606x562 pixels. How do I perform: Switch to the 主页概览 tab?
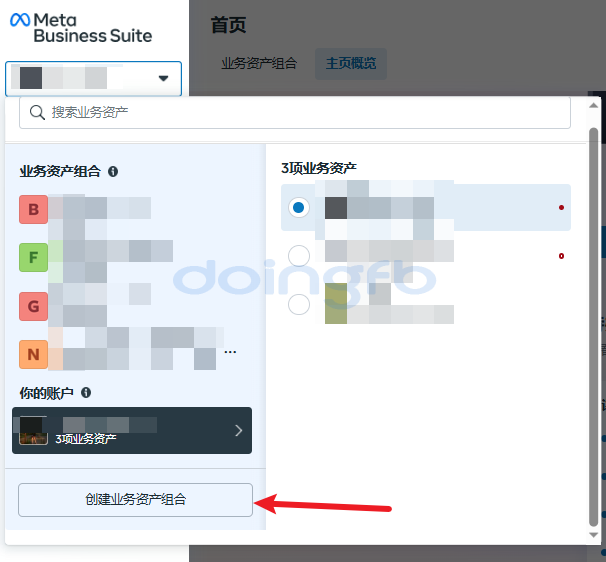tap(351, 63)
